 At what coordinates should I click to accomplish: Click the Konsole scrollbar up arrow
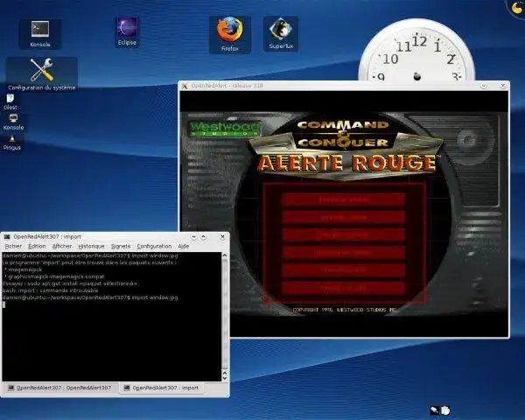225,255
